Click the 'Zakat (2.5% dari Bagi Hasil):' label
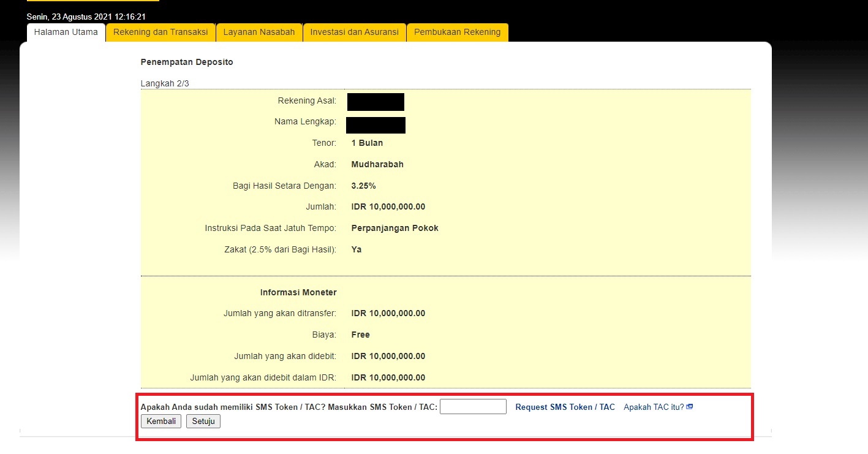 [x=281, y=250]
